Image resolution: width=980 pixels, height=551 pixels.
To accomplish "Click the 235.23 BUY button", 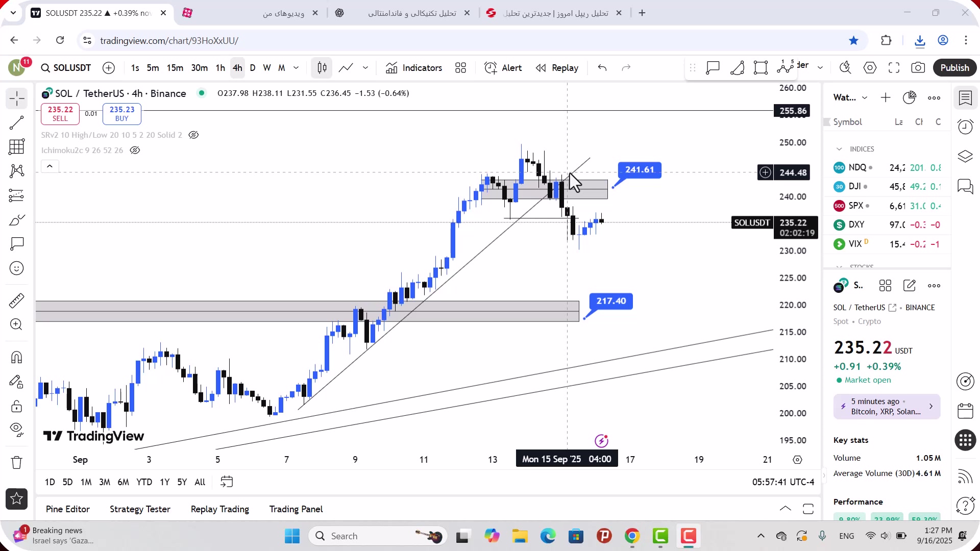I will point(122,114).
